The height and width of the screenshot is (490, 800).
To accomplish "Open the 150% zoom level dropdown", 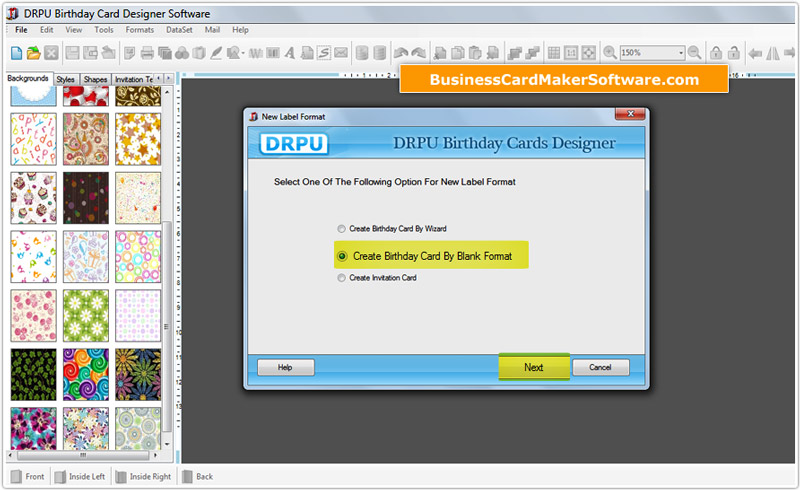I will [x=681, y=53].
